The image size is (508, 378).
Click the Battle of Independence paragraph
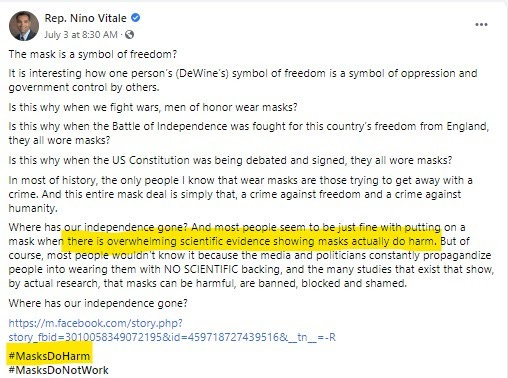pyautogui.click(x=249, y=133)
